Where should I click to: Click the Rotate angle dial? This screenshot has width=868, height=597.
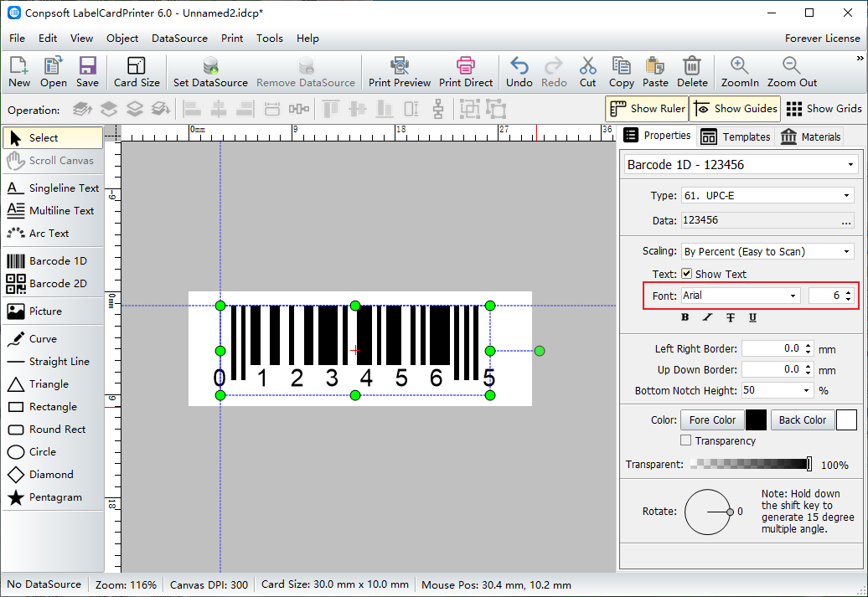pos(708,512)
